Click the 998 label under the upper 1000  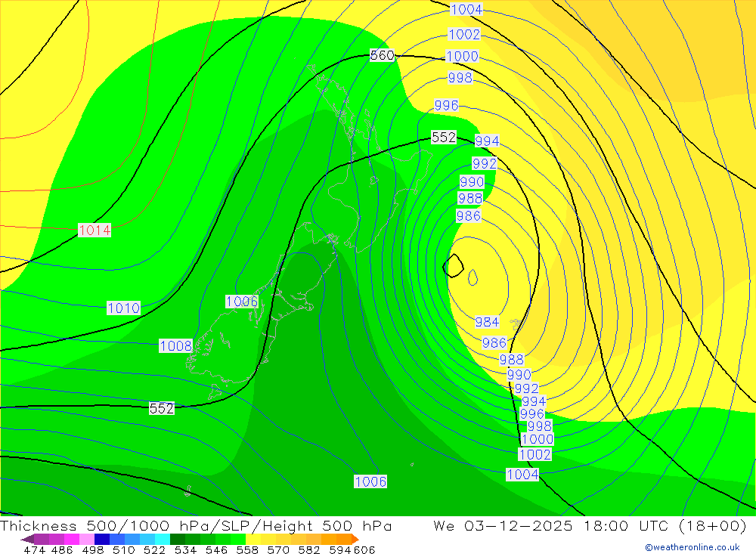click(460, 77)
